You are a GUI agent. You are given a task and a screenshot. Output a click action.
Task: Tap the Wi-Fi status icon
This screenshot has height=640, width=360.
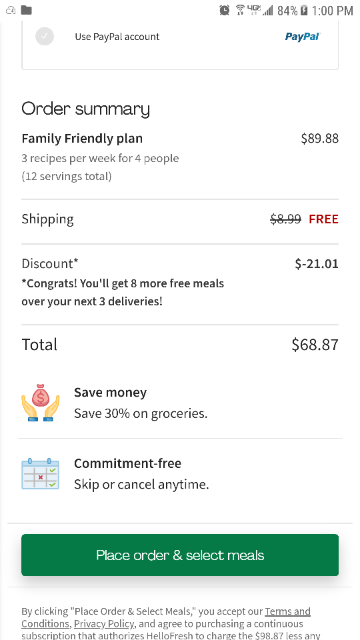(x=240, y=10)
